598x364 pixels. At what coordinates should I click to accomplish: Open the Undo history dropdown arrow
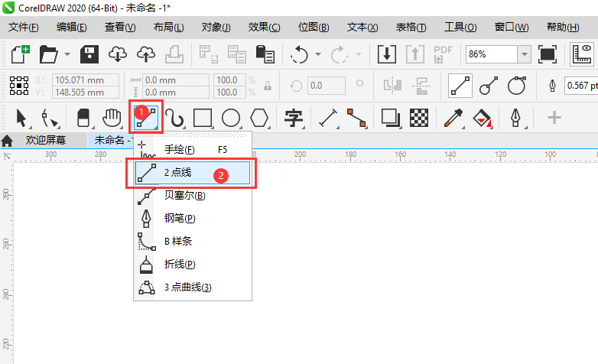(317, 54)
